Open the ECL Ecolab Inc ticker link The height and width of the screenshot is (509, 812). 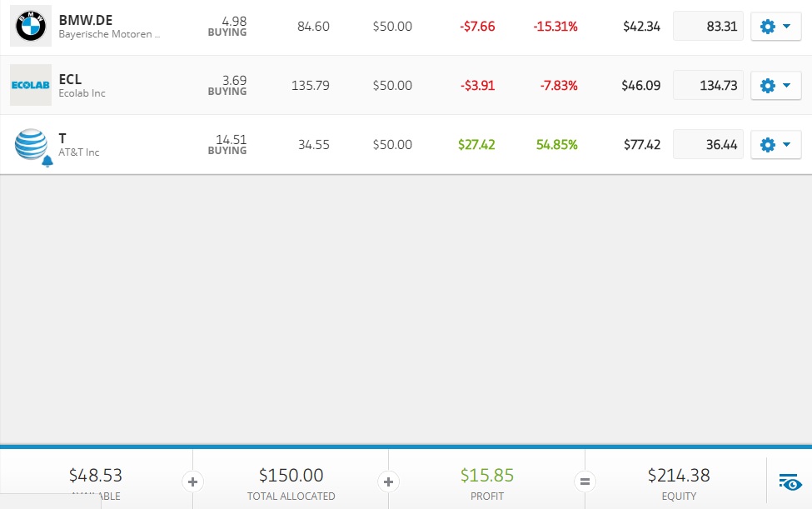71,80
